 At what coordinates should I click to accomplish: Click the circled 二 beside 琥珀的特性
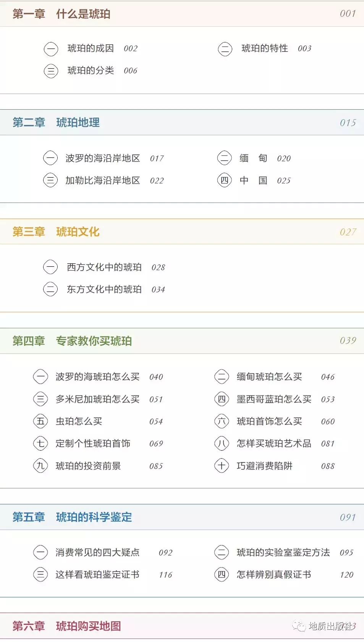(x=225, y=49)
